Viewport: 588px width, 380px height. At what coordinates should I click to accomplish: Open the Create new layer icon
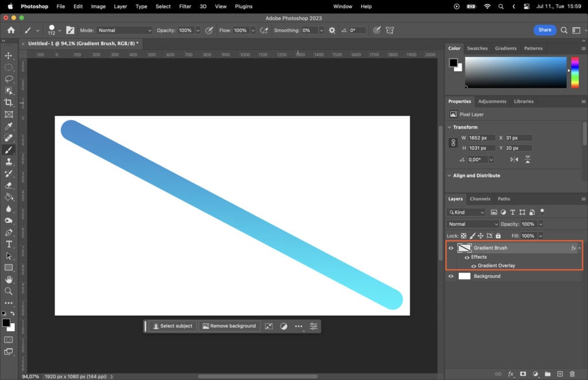coord(560,374)
